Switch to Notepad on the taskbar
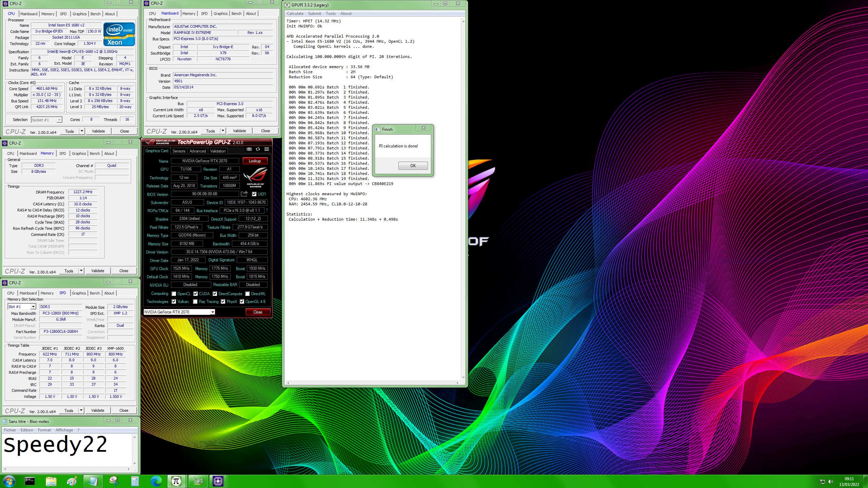This screenshot has width=868, height=488. (93, 481)
